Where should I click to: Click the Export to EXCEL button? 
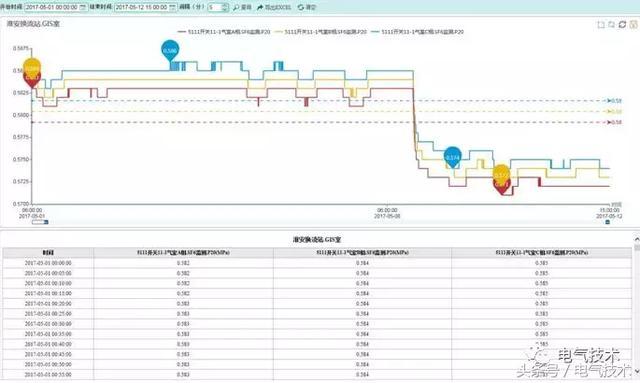tap(273, 7)
